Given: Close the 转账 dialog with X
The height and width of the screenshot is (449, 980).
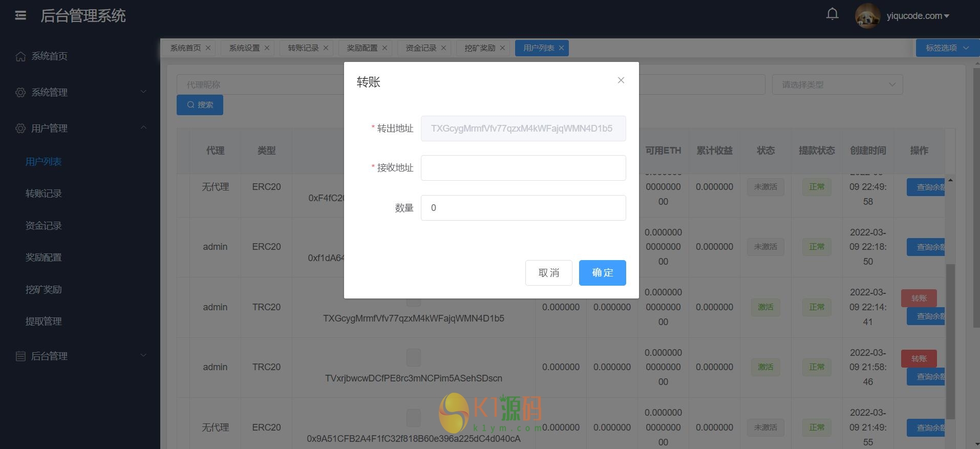Looking at the screenshot, I should pyautogui.click(x=621, y=80).
